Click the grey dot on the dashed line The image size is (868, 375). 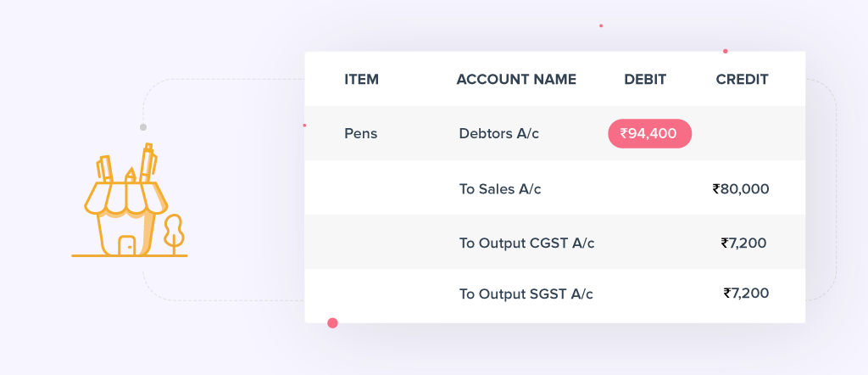143,127
